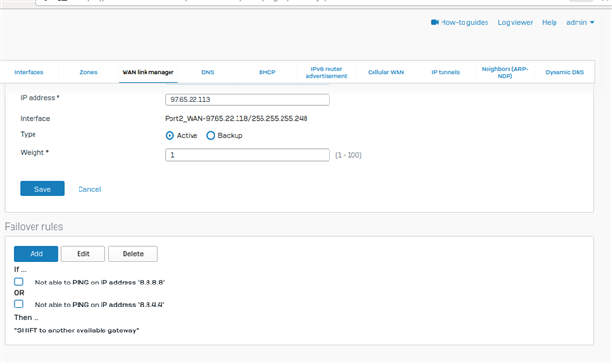Select the Active type radio button
612x364 pixels.
coord(170,135)
